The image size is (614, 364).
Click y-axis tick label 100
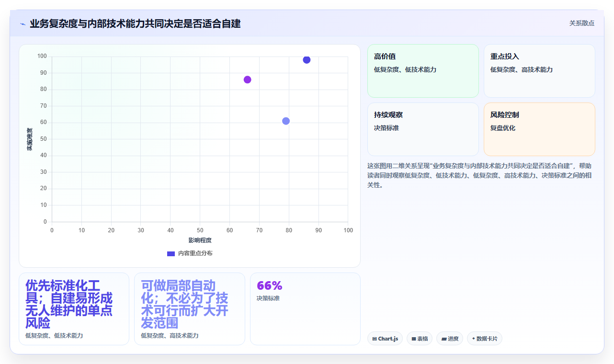[x=42, y=57]
